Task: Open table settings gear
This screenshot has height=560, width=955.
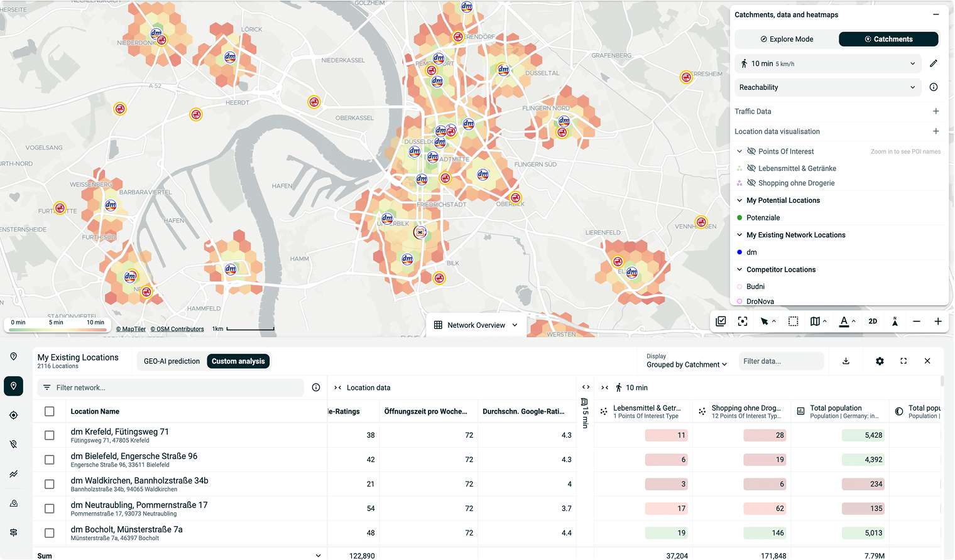Action: (880, 361)
